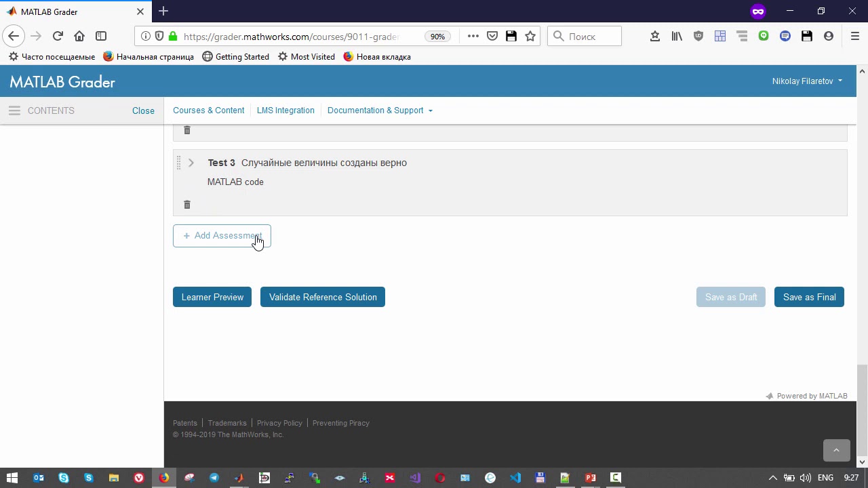Click the MATLAB Grader logo title

click(x=62, y=82)
